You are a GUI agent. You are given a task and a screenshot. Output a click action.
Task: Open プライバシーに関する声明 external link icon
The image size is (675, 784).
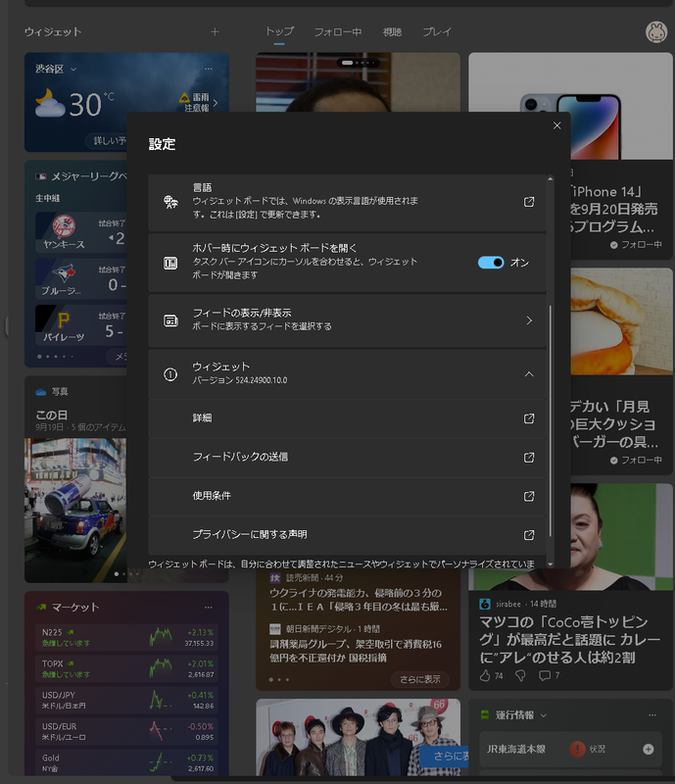point(528,535)
